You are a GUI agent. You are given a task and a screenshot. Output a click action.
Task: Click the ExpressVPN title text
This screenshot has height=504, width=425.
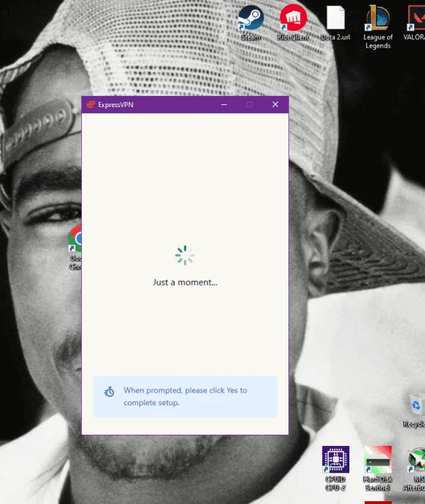point(116,105)
